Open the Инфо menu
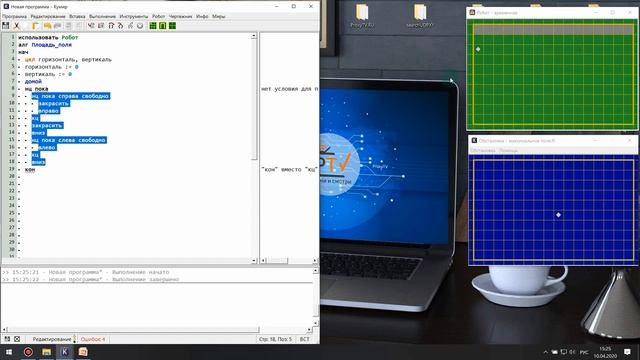 coord(202,16)
